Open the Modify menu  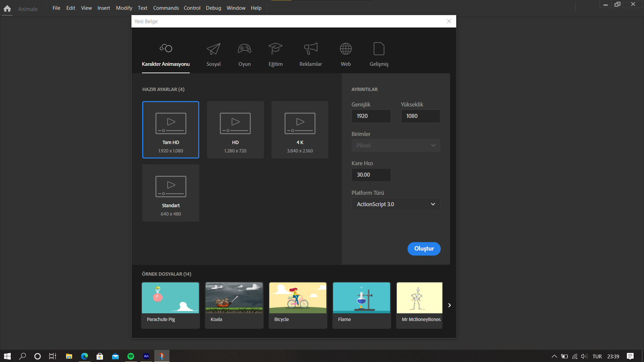[x=124, y=8]
